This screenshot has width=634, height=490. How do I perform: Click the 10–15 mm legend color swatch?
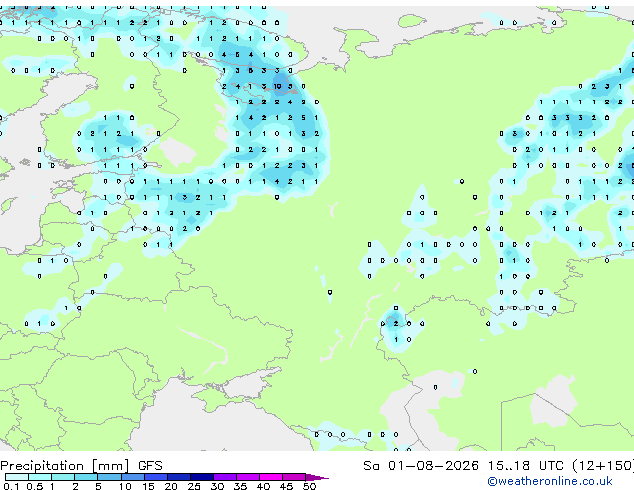point(133,477)
